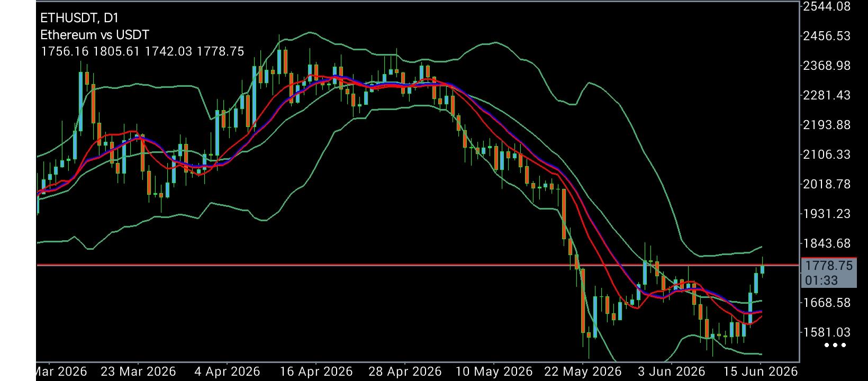Click the 22 May 2026 date label

583,371
